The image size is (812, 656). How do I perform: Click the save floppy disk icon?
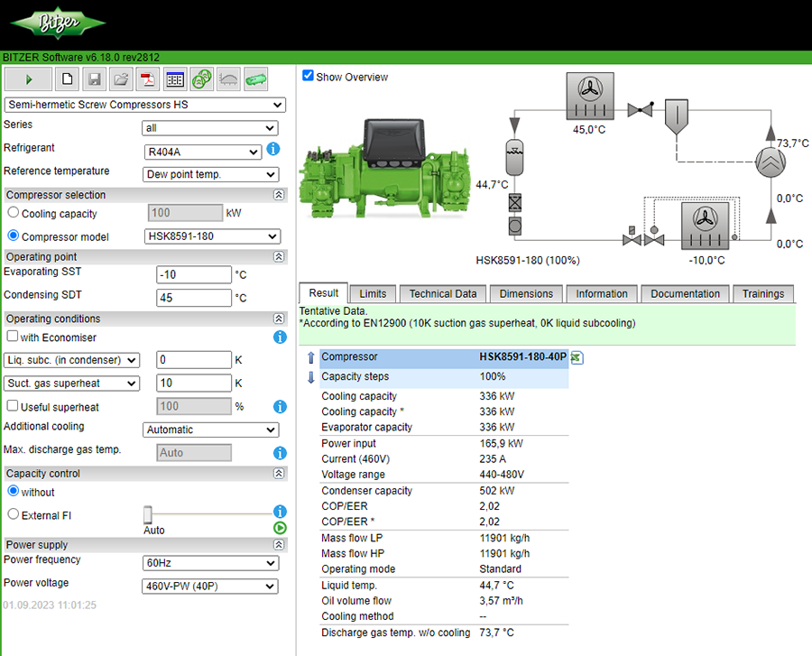(94, 79)
